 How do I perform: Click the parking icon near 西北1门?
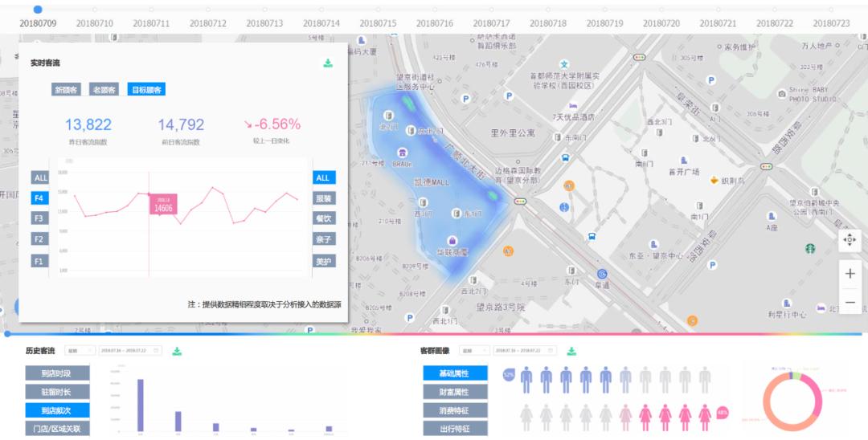(x=410, y=318)
